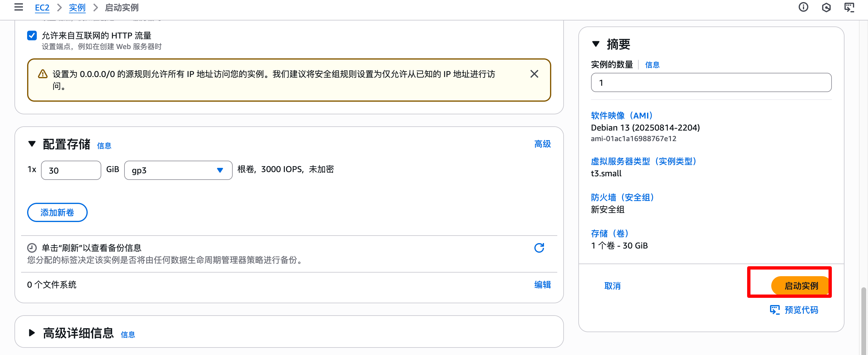Screen dimensions: 868x355
Task: Go to 实例 breadcrumb link
Action: 77,8
